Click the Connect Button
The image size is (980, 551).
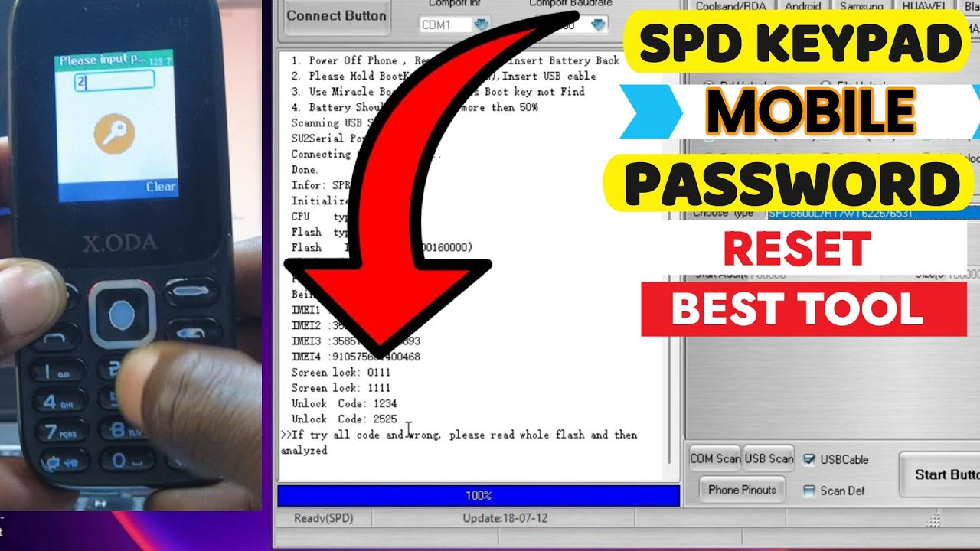pyautogui.click(x=336, y=16)
